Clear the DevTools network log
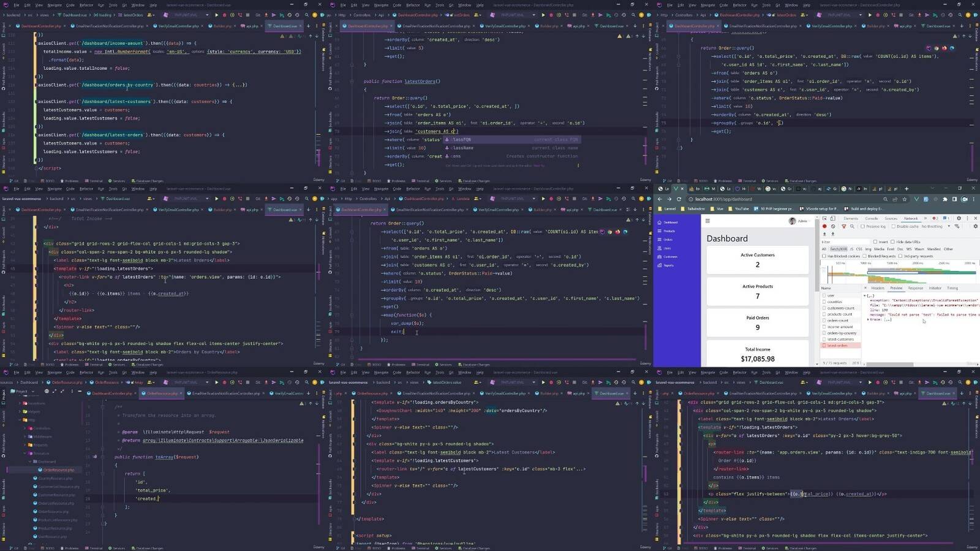 [833, 226]
